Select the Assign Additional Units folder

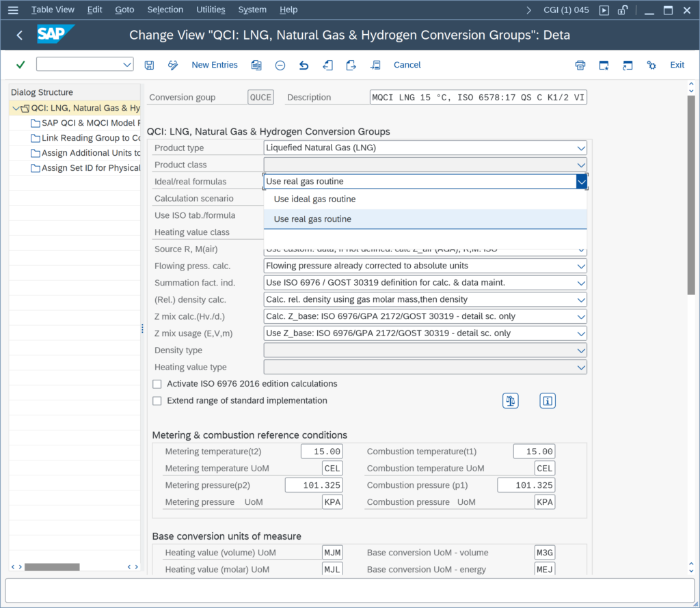85,153
